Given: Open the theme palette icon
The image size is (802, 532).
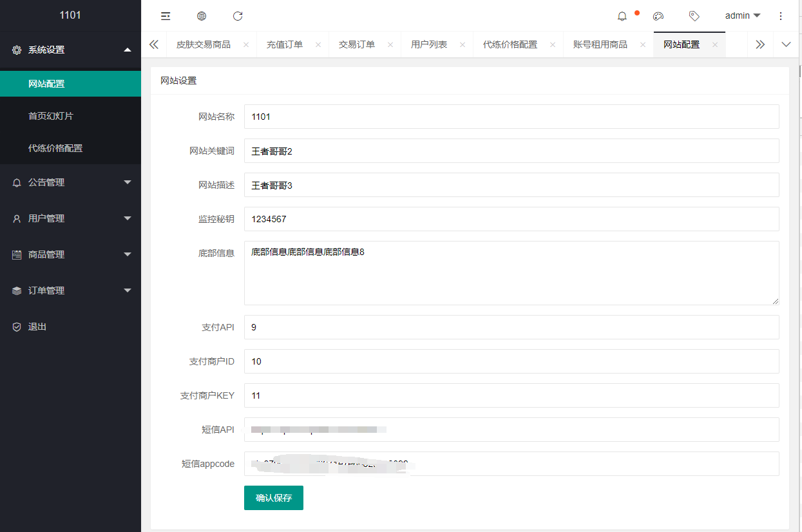Looking at the screenshot, I should [x=658, y=16].
